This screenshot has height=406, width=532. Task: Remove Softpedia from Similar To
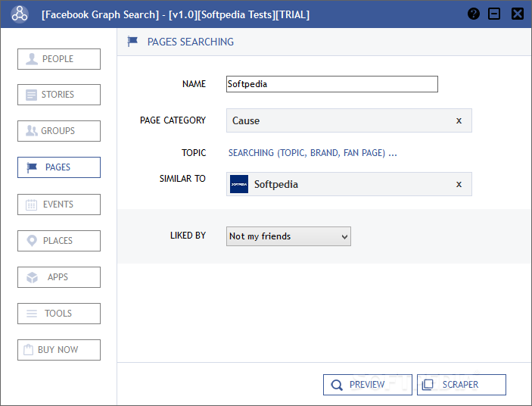tap(459, 184)
